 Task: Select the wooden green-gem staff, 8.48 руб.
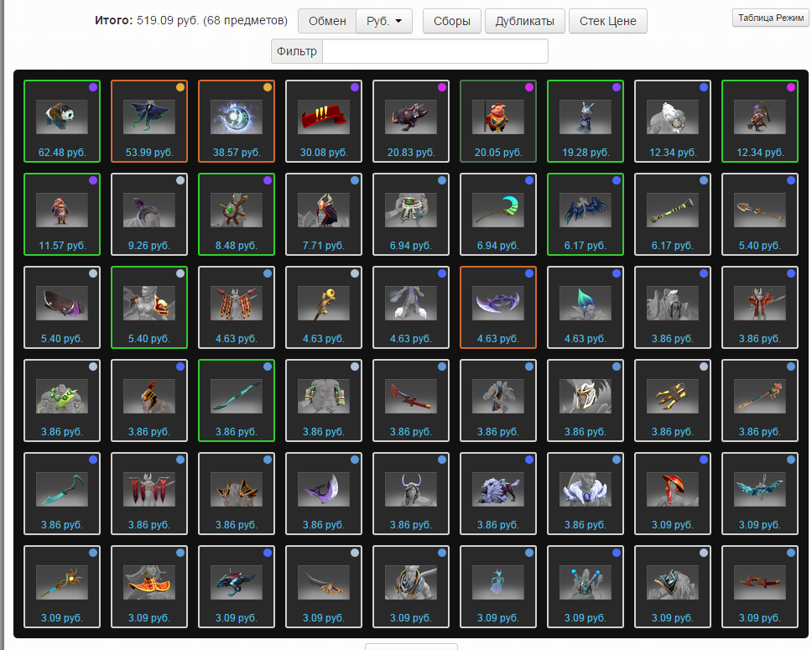pos(237,215)
